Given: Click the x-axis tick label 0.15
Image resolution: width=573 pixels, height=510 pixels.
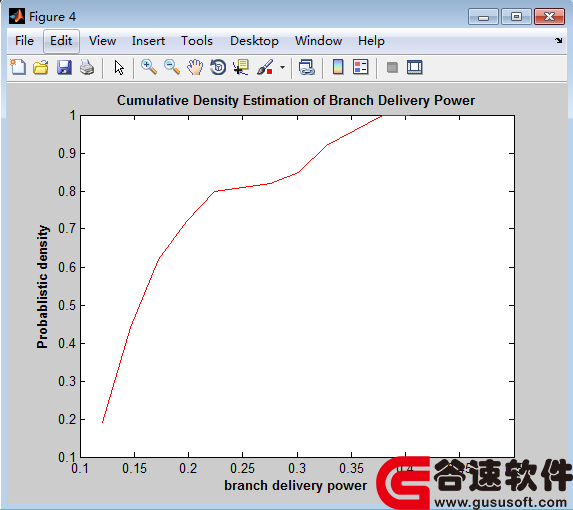Looking at the screenshot, I should [134, 468].
